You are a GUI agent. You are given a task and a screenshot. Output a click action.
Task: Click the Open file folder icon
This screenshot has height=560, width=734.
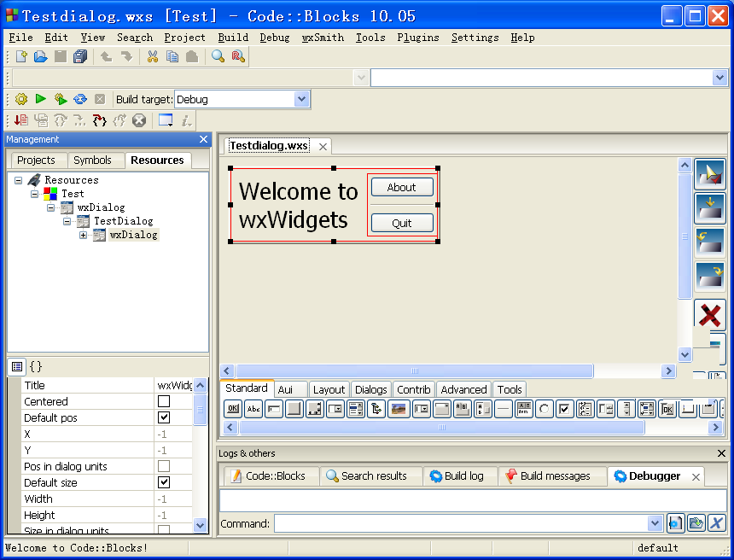pos(41,56)
